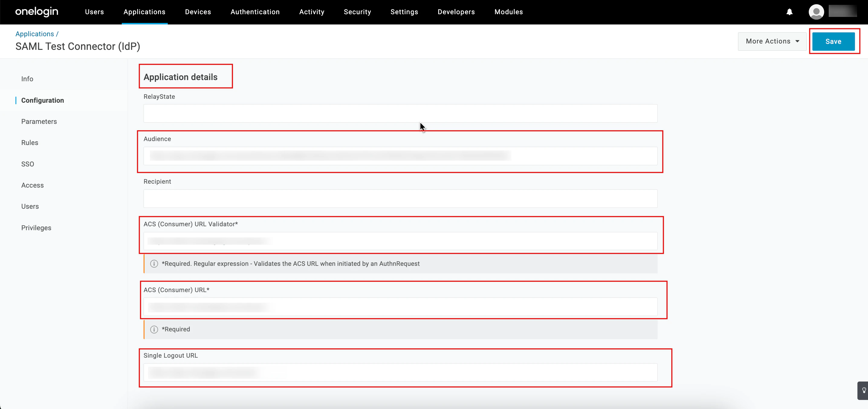Click info icon beside *Required note

(154, 330)
